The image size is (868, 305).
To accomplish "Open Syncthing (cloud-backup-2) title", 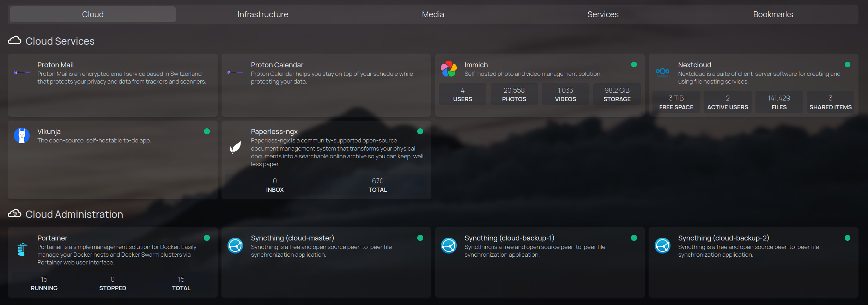I will click(x=723, y=238).
